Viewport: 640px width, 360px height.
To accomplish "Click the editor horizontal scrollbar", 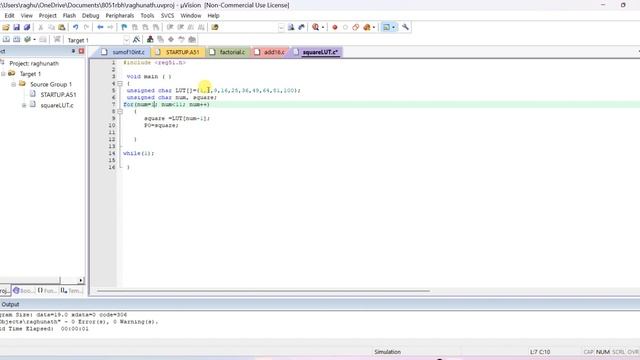I will [263, 291].
